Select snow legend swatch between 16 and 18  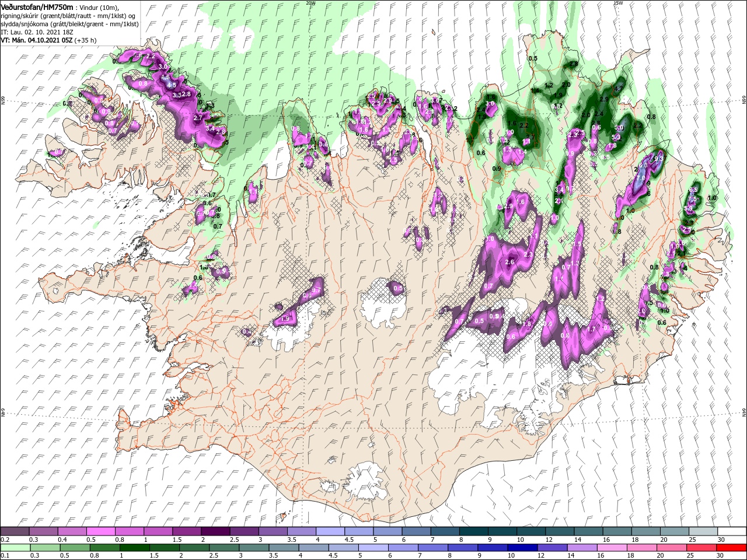(x=617, y=531)
